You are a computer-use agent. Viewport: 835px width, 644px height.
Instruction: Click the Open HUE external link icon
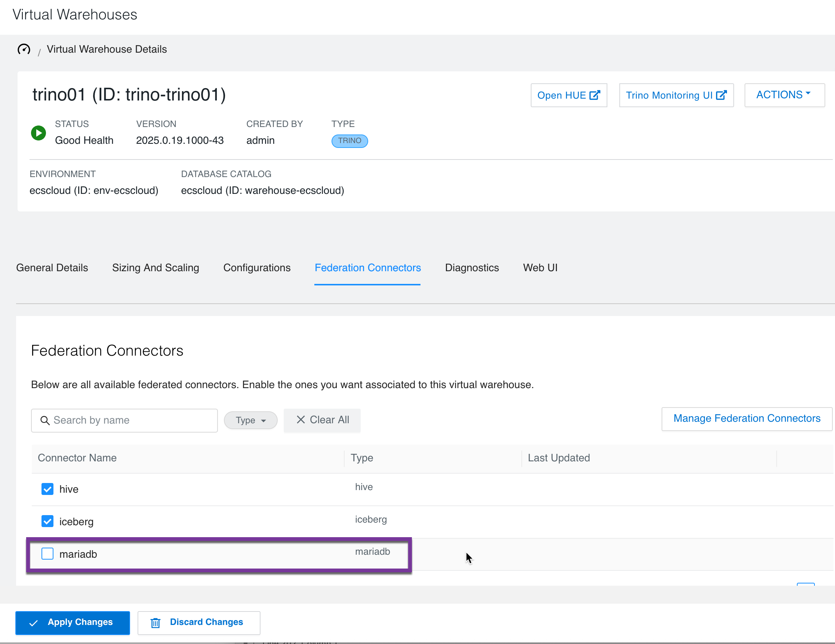coord(595,95)
